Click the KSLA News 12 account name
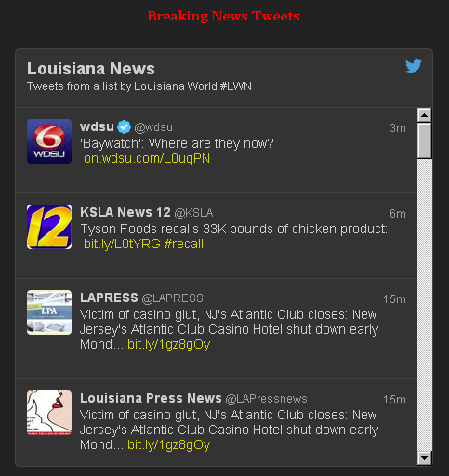This screenshot has width=449, height=476. pyautogui.click(x=125, y=212)
